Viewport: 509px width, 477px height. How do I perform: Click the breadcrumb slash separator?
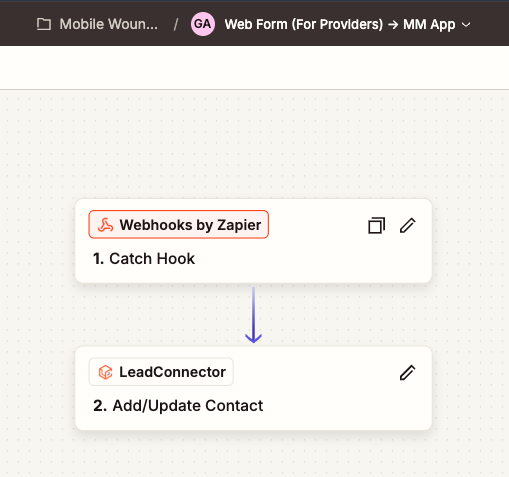pos(176,25)
